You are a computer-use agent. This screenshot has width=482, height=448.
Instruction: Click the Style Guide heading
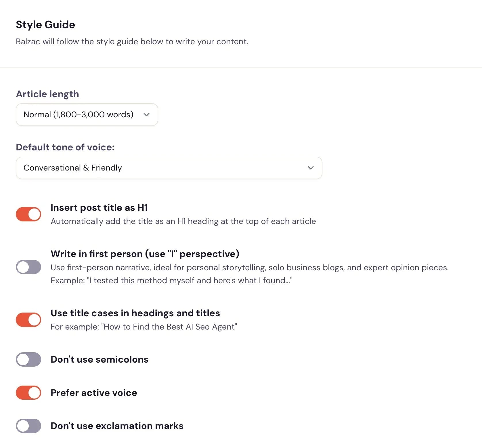[45, 25]
